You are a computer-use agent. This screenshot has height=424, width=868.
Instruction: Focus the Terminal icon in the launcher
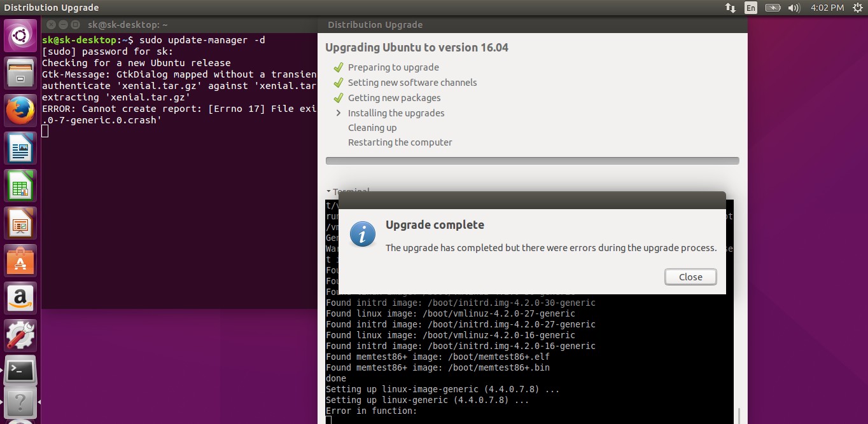(21, 370)
